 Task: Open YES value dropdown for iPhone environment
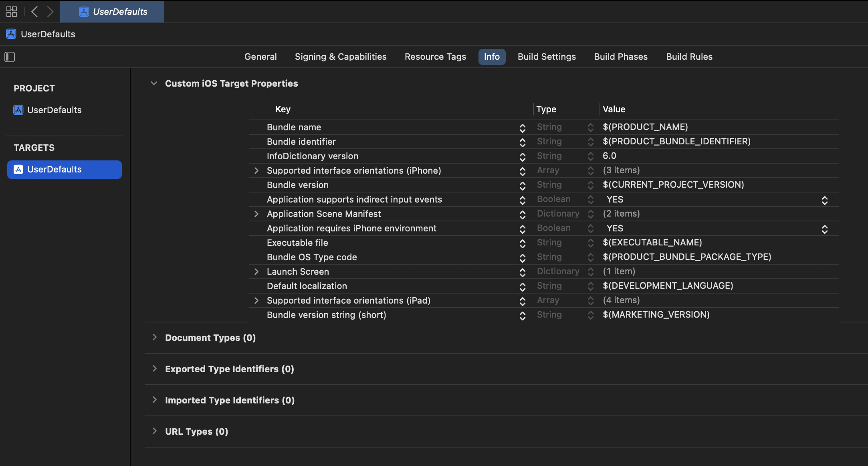(824, 229)
